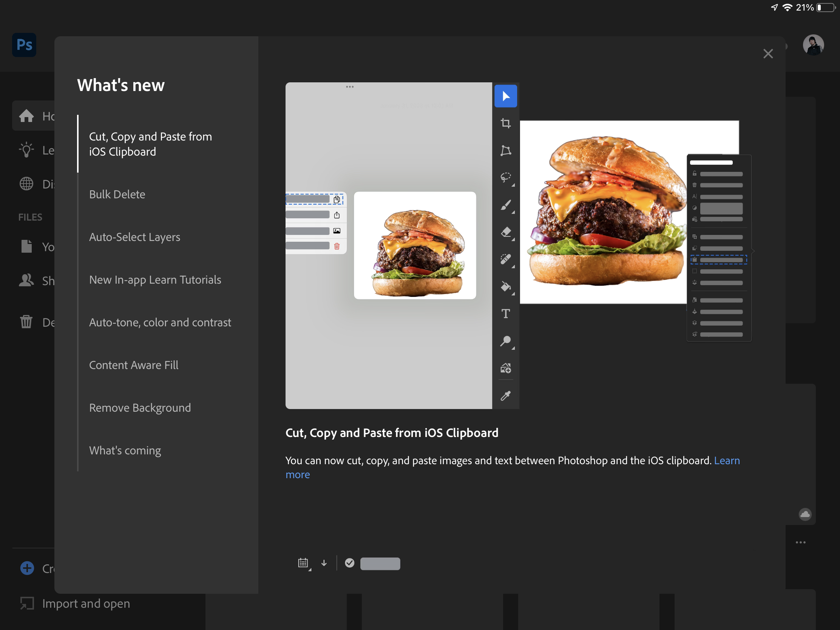Open the What's coming topic
The image size is (840, 630).
[x=125, y=450]
